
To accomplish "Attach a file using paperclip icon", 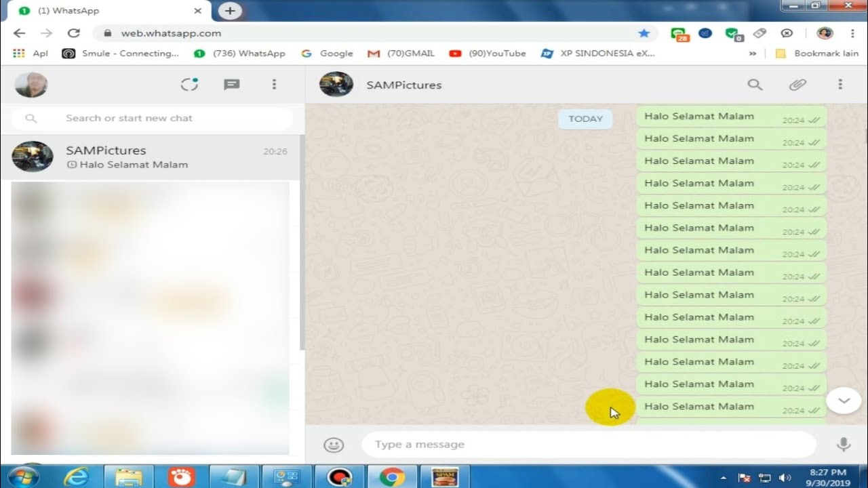I will (x=797, y=85).
